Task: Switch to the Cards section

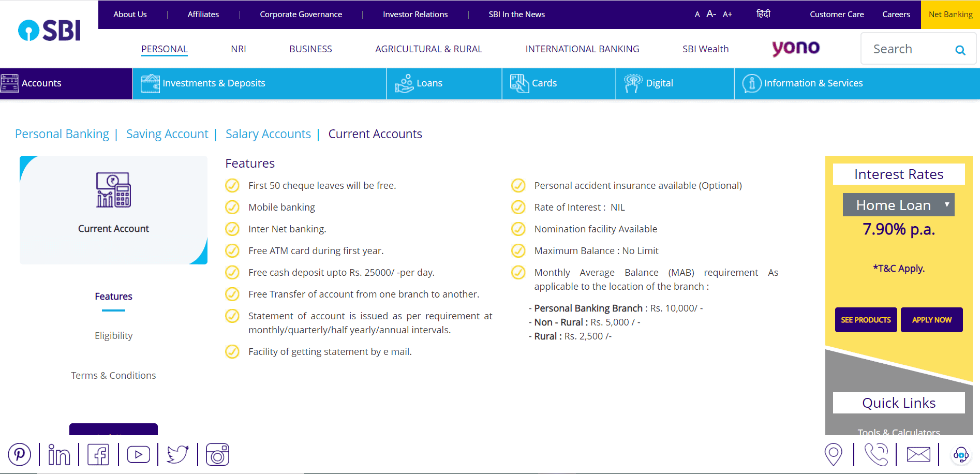Action: (x=544, y=83)
